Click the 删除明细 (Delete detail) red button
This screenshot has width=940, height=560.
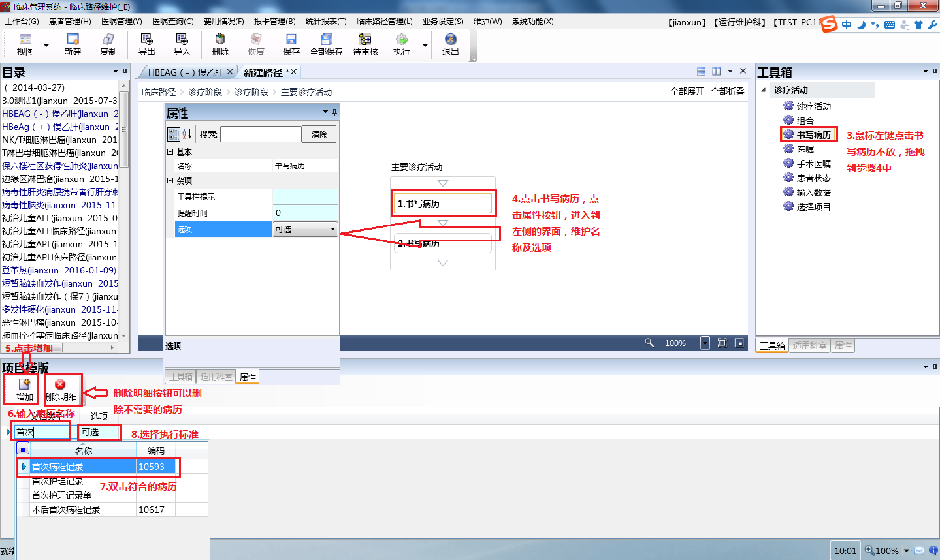click(61, 390)
